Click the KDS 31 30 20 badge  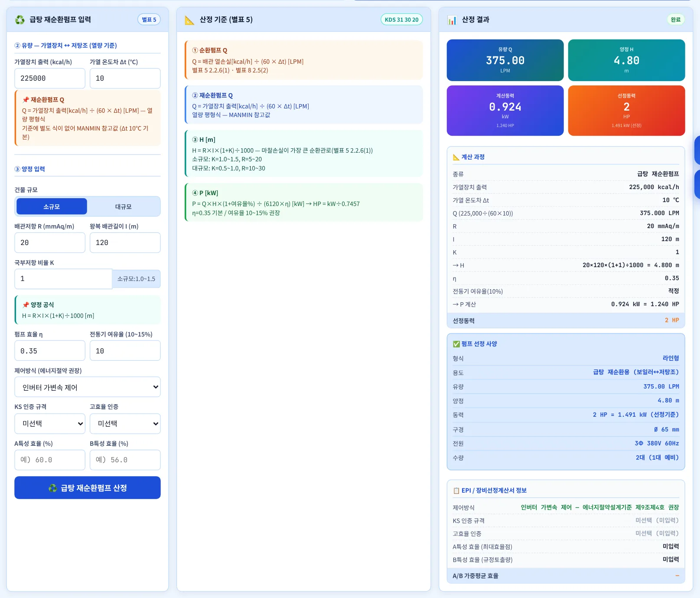(402, 20)
